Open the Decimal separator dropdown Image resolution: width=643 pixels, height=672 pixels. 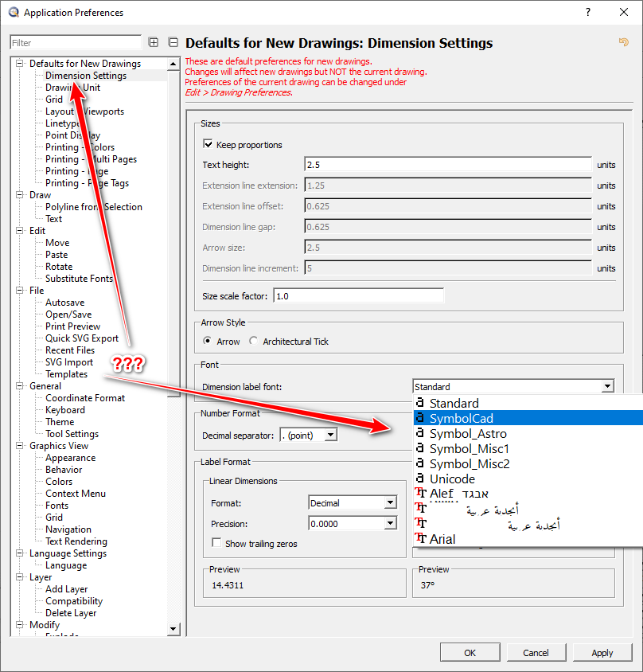[309, 435]
